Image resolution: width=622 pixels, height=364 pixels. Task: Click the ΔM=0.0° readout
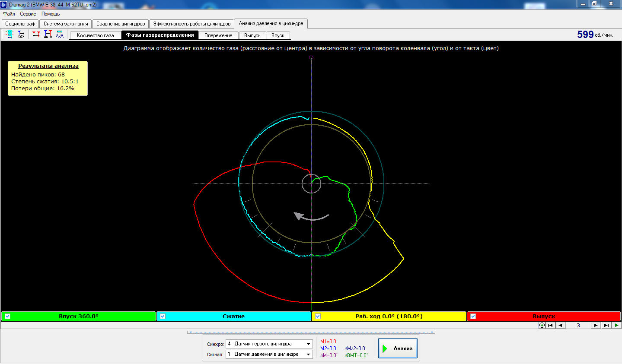pos(329,355)
